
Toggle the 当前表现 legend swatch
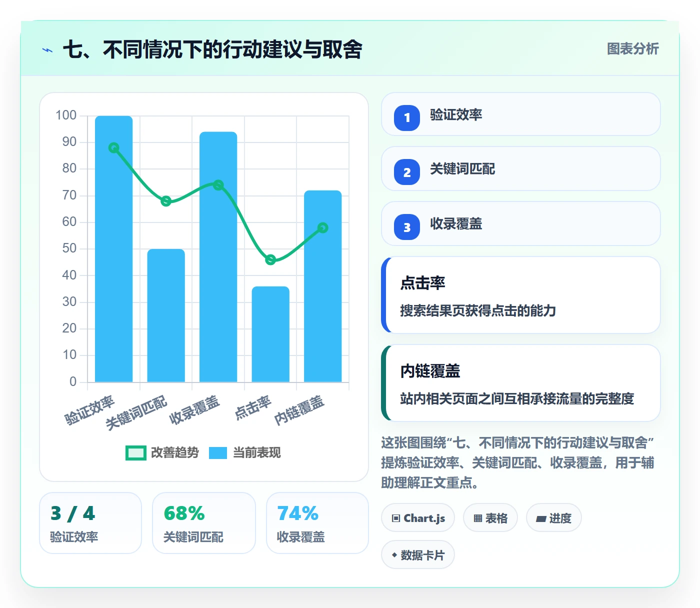coord(218,453)
